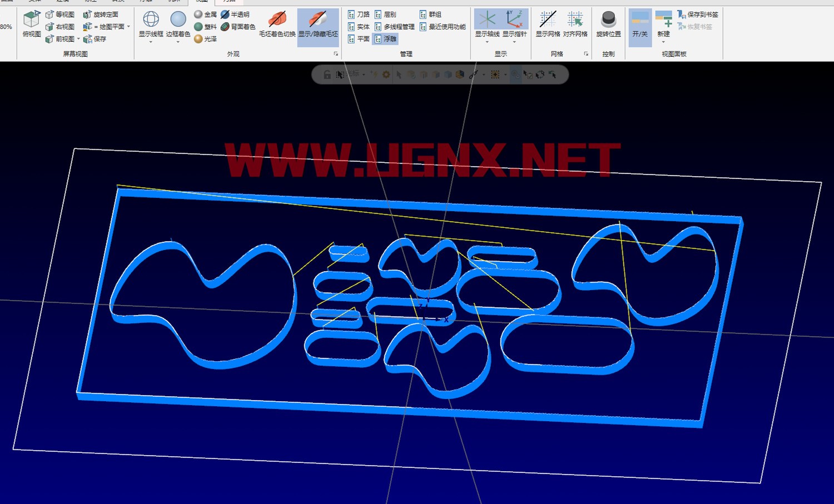
Task: Click lock icon on selection bar
Action: tap(327, 74)
